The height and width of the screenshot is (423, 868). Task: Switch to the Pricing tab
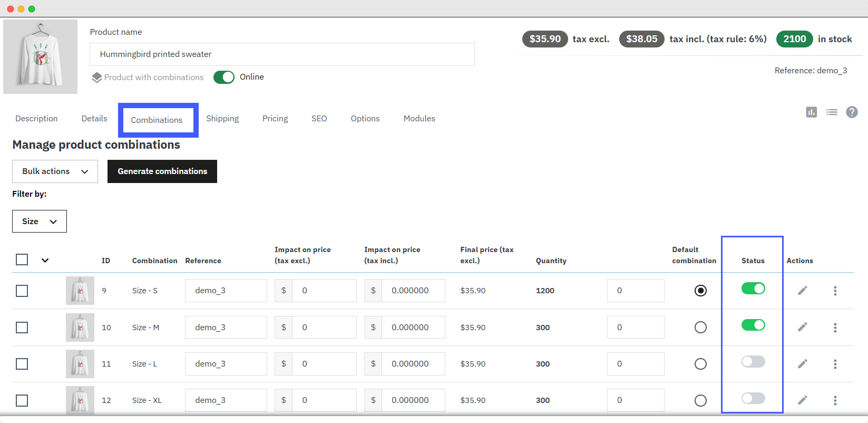[275, 119]
